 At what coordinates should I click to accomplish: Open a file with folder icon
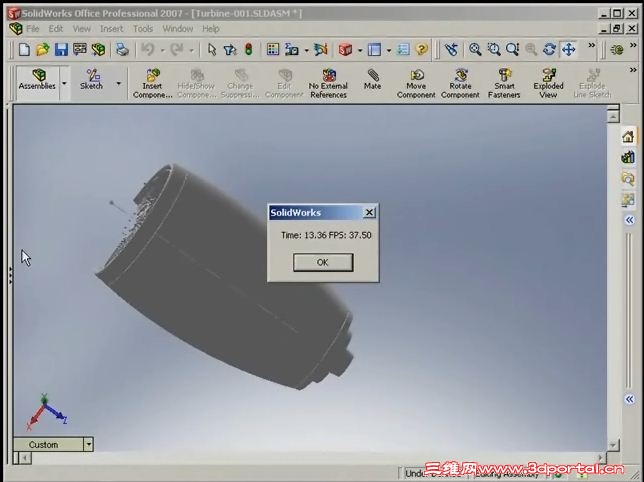(43, 50)
